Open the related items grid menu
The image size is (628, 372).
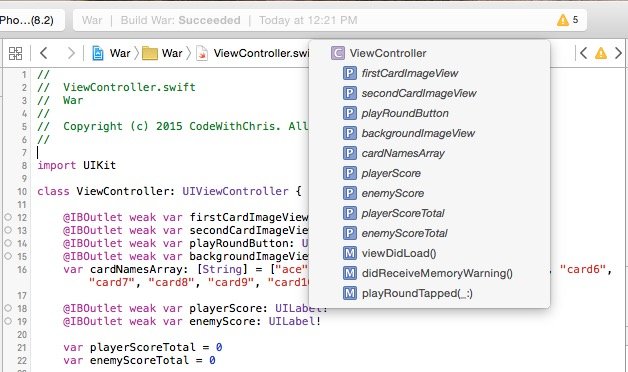16,53
